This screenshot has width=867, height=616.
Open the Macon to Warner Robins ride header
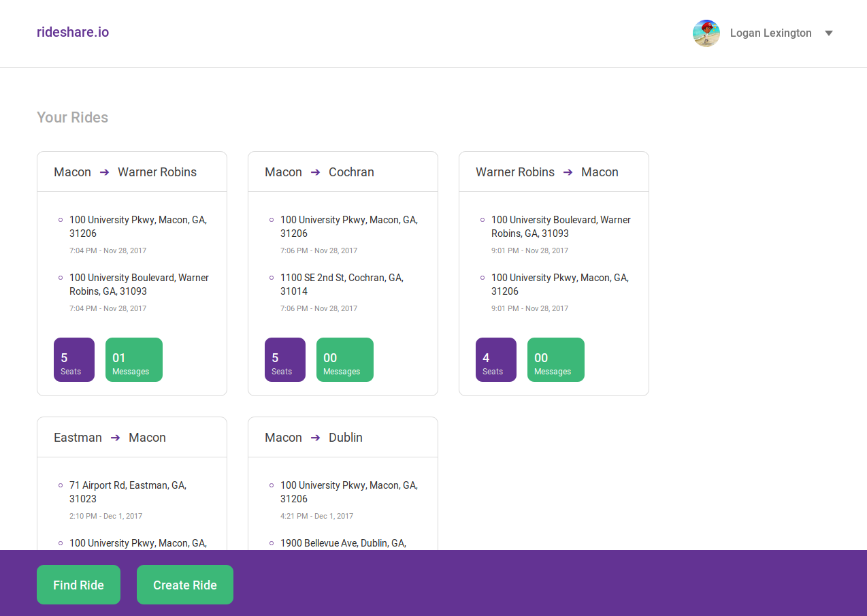pos(132,172)
